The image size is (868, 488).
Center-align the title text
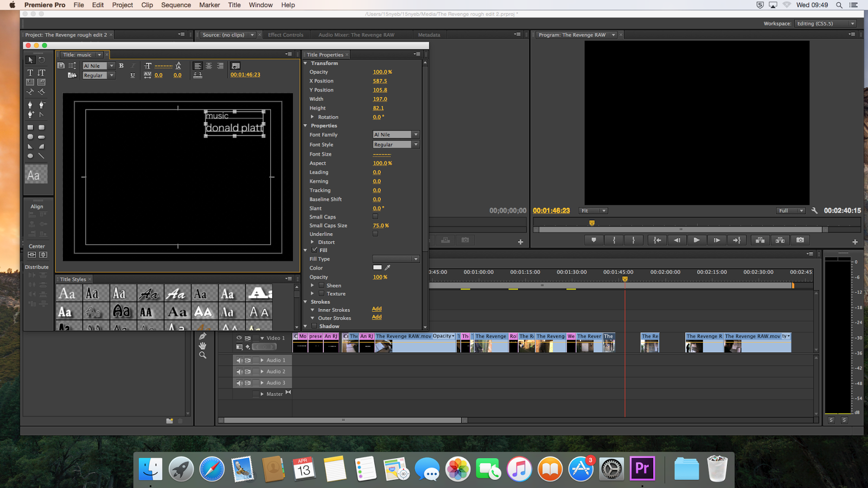pyautogui.click(x=209, y=66)
